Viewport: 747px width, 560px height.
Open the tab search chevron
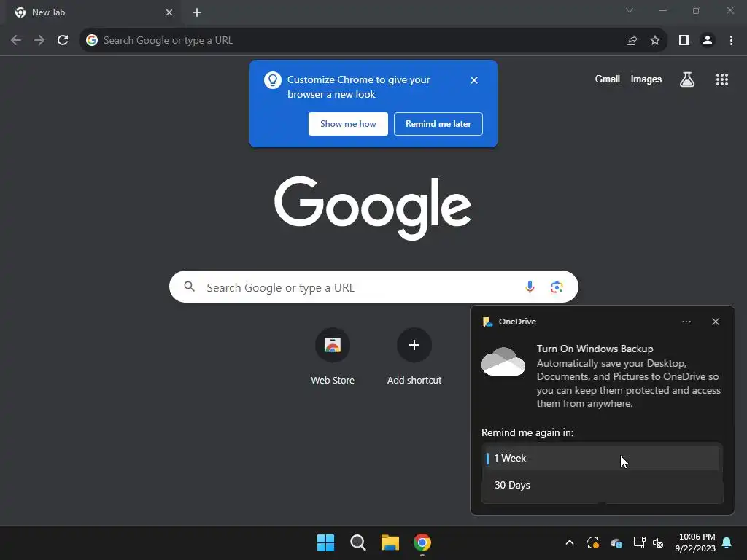630,10
